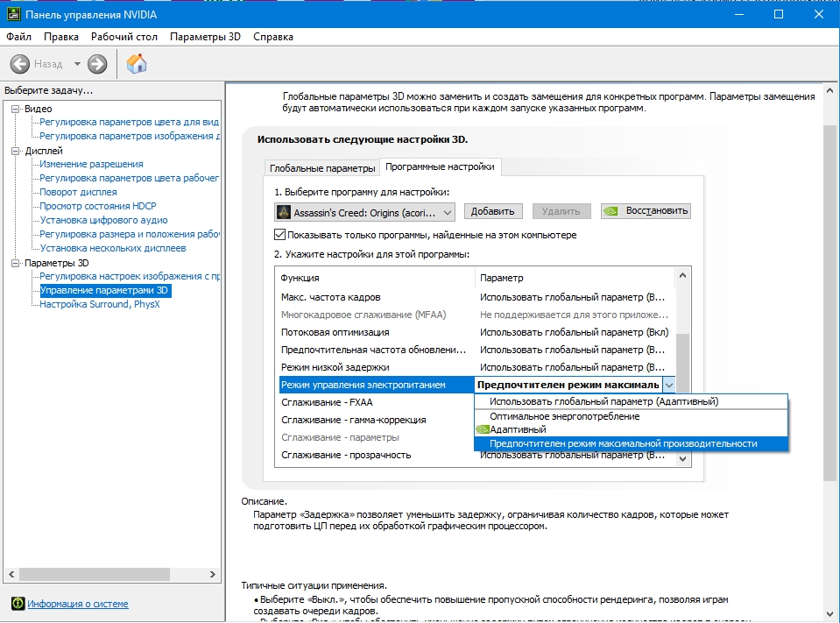Open the Параметры 3D menu
This screenshot has height=623, width=840.
tap(205, 37)
